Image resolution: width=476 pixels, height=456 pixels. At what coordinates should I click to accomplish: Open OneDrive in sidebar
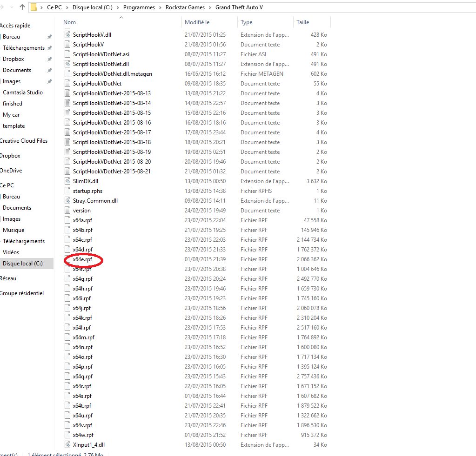(11, 171)
